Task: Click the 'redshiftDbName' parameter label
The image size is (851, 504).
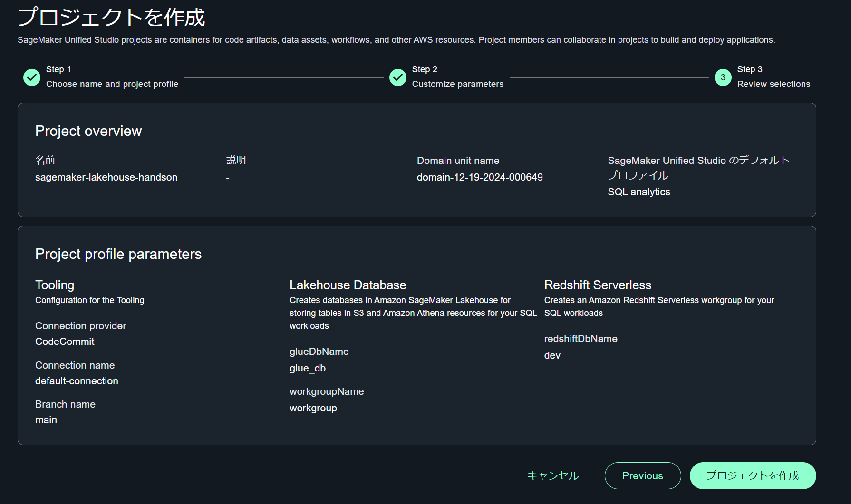Action: 581,339
